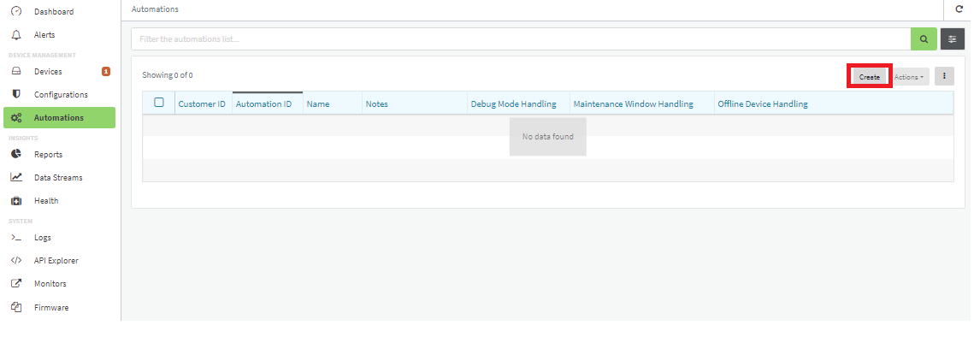980x337 pixels.
Task: Open Configurations shield icon
Action: point(17,94)
